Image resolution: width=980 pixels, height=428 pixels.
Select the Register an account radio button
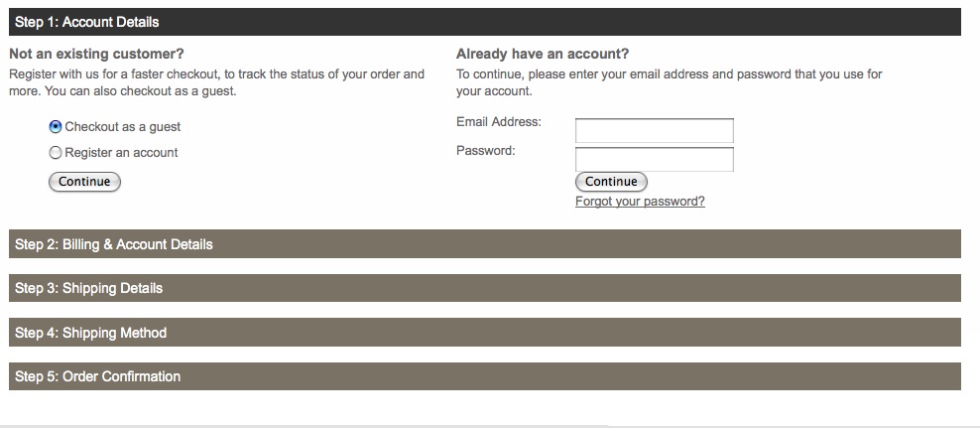(x=56, y=153)
